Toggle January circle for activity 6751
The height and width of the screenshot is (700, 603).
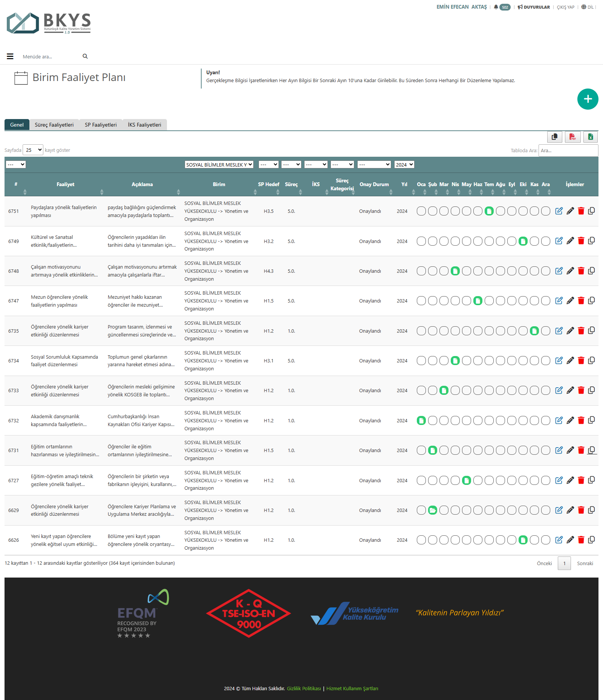click(421, 211)
